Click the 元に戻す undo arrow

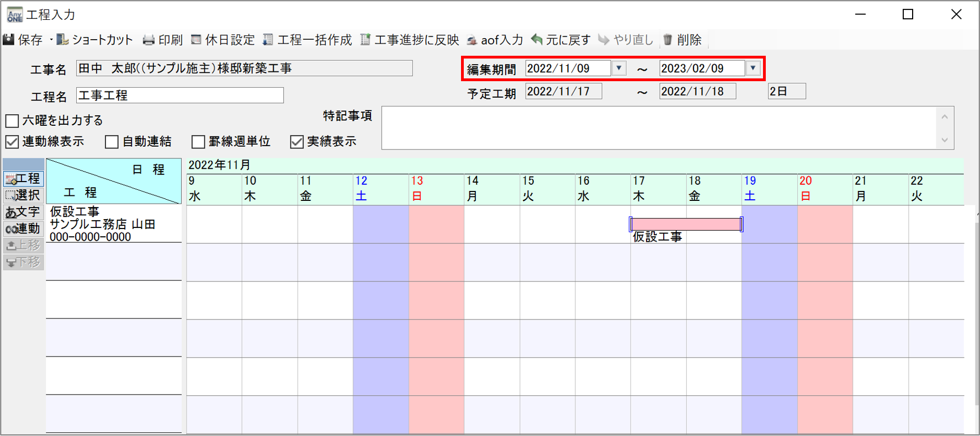537,40
